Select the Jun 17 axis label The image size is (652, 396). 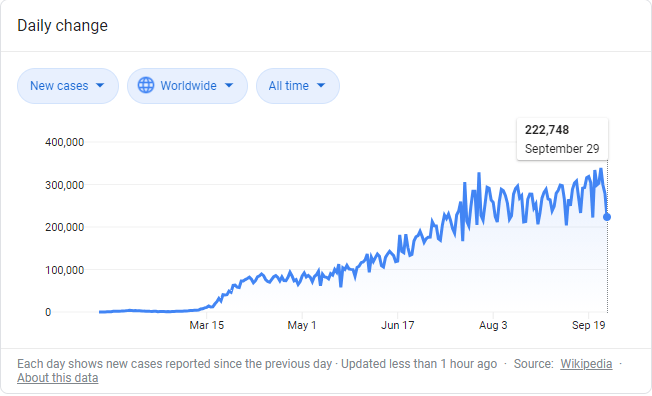coord(398,325)
